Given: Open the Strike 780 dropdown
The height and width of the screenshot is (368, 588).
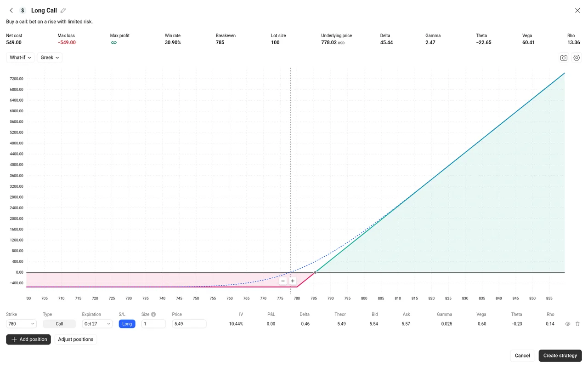Looking at the screenshot, I should click(x=21, y=324).
